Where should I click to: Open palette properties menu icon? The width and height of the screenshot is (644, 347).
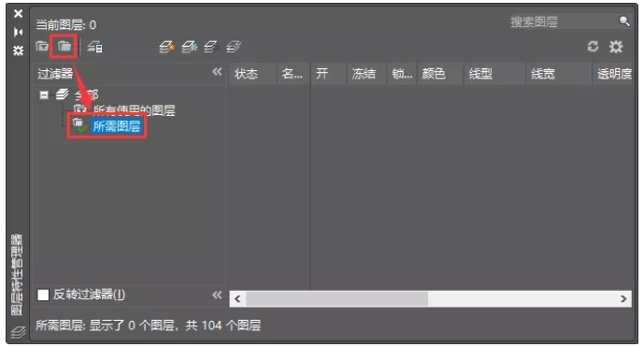point(18,51)
